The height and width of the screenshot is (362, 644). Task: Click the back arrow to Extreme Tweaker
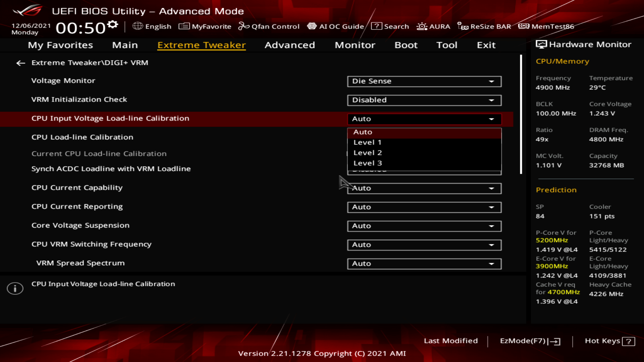pos(21,63)
